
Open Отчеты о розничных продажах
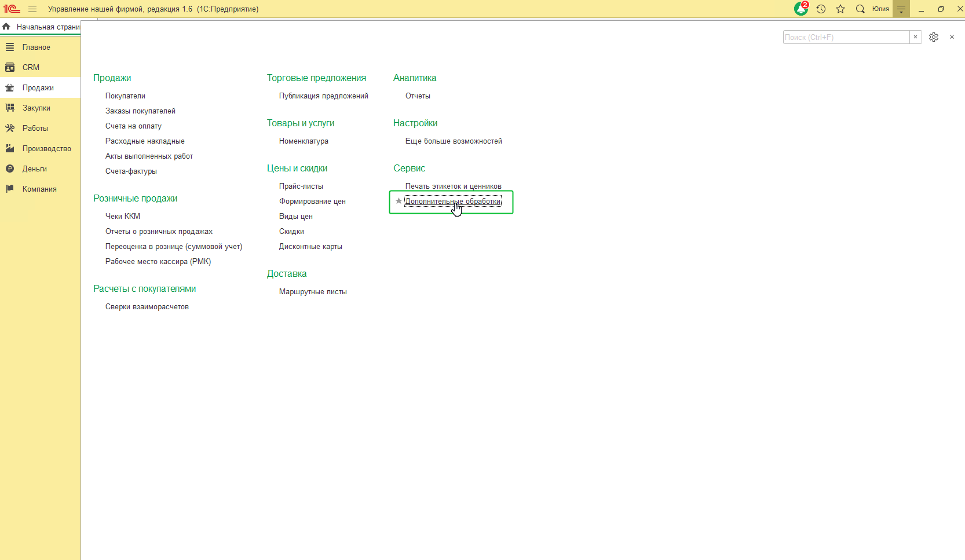(159, 231)
